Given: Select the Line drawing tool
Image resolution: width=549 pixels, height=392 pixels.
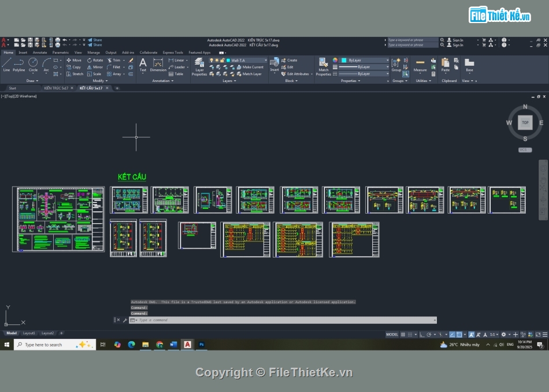Looking at the screenshot, I should point(6,64).
